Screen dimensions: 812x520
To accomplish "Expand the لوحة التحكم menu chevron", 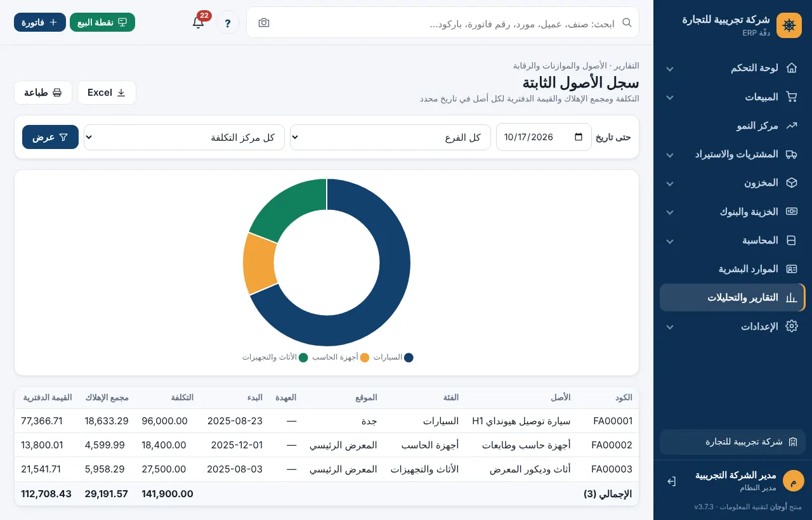I will tap(669, 68).
